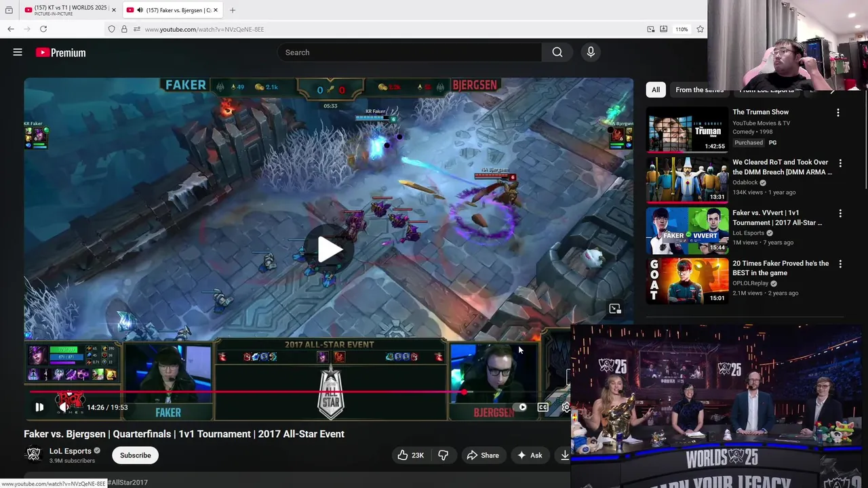The width and height of the screenshot is (868, 488).
Task: Click the 110% zoom level indicator
Action: coord(682,29)
